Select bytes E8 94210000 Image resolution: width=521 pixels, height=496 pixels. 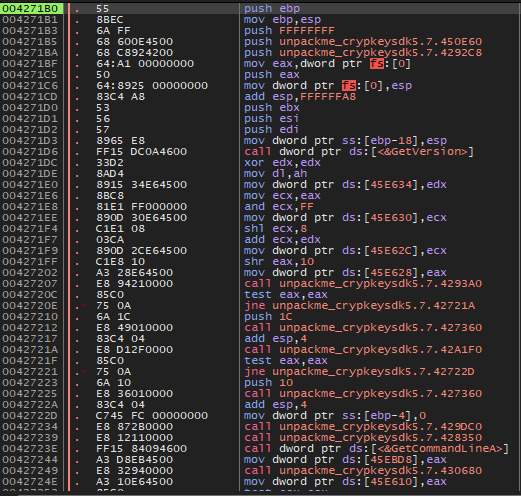click(134, 283)
